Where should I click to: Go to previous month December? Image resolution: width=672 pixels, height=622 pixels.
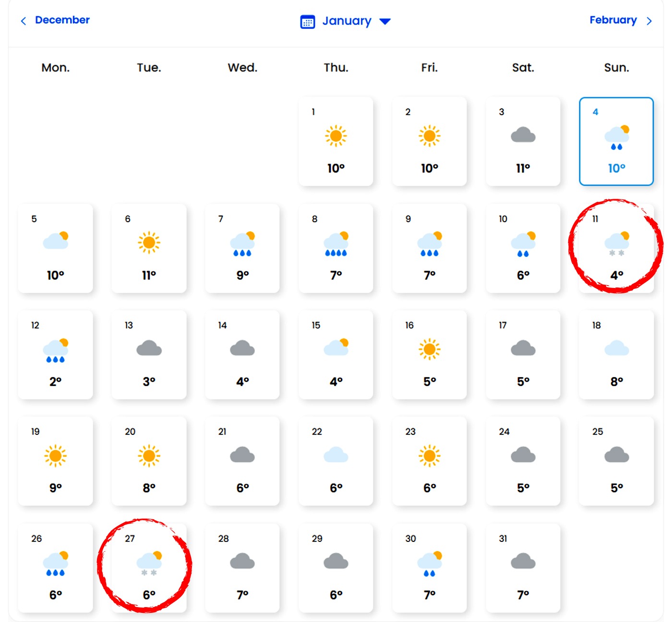pyautogui.click(x=62, y=20)
